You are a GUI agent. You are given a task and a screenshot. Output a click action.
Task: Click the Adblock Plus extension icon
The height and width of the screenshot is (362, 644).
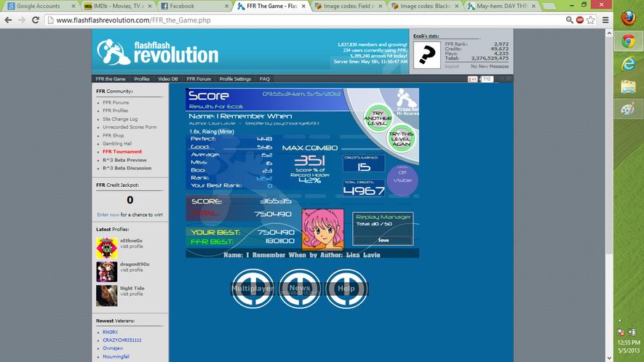tap(579, 20)
